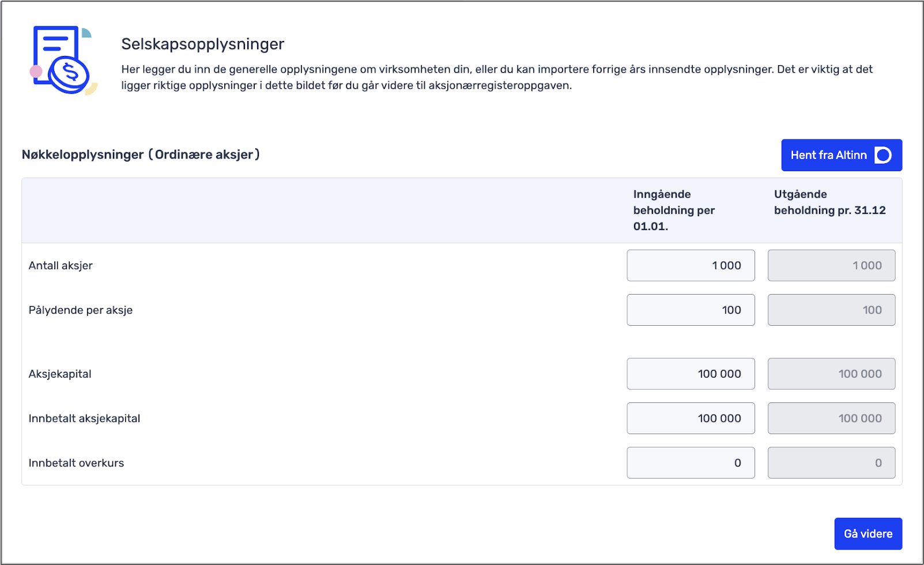This screenshot has width=924, height=565.
Task: Click the Inngående beholdning per 01.01. column header
Action: (674, 210)
